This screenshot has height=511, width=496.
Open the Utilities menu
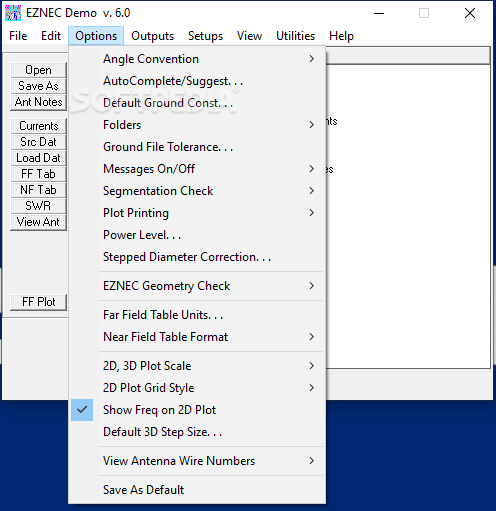tap(295, 36)
